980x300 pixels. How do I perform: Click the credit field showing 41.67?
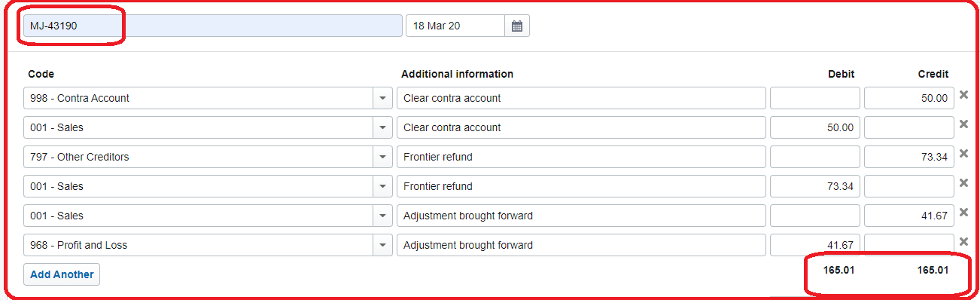coord(908,216)
